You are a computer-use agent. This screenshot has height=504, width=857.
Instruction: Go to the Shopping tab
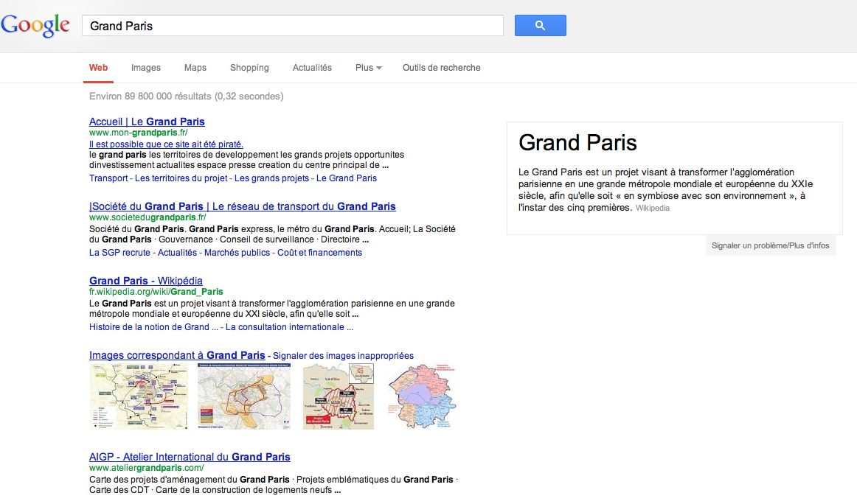[249, 68]
